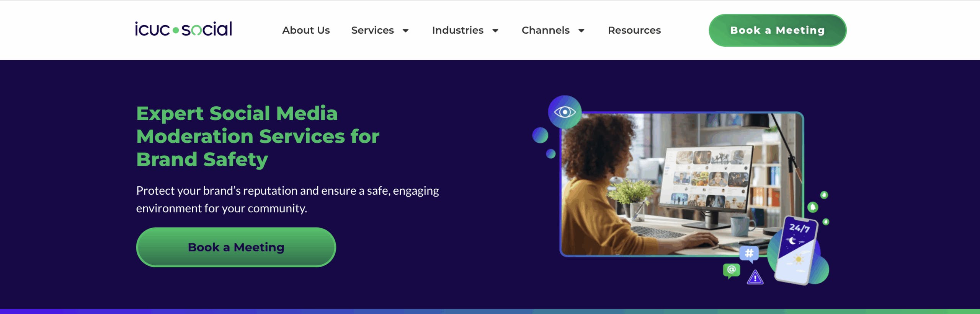Click the eye icon above the photo
Image resolution: width=980 pixels, height=314 pixels.
click(565, 112)
